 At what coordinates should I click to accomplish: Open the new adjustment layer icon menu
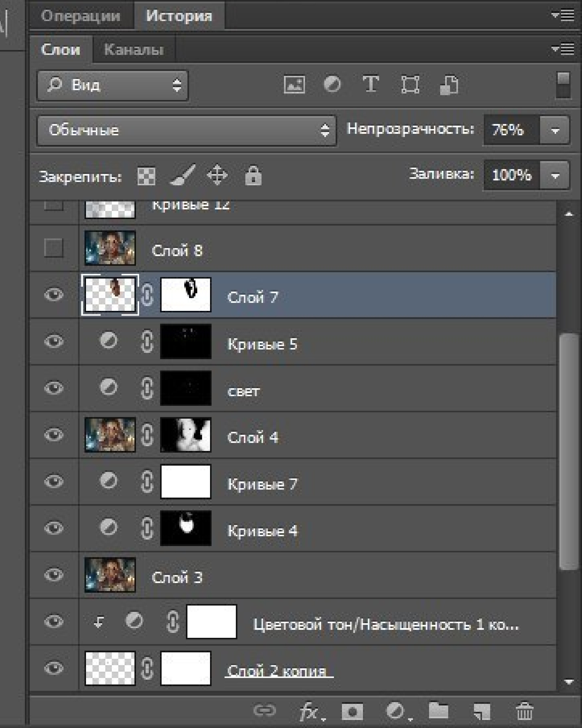pos(395,711)
